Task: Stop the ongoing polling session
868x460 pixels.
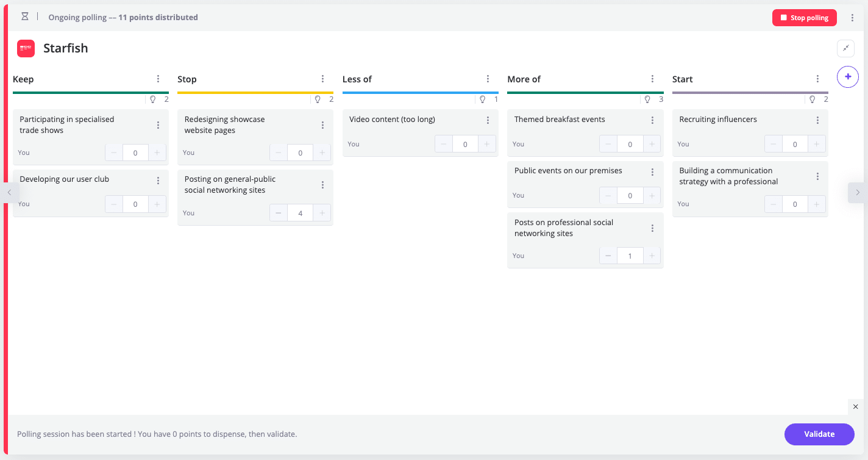Action: [x=804, y=18]
